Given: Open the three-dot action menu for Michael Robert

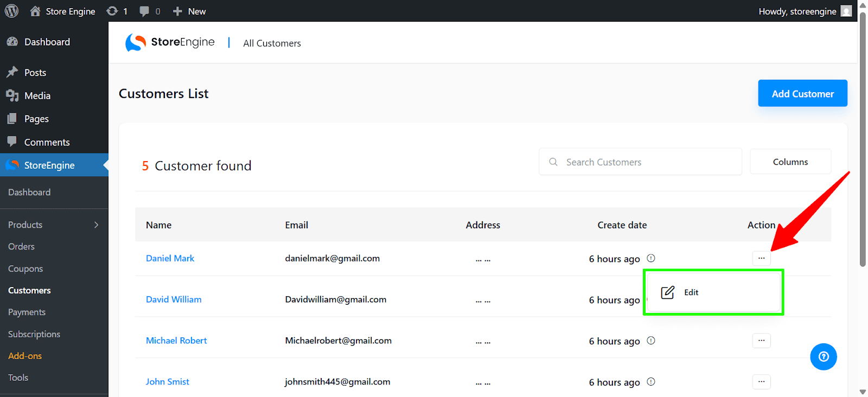Looking at the screenshot, I should coord(762,341).
